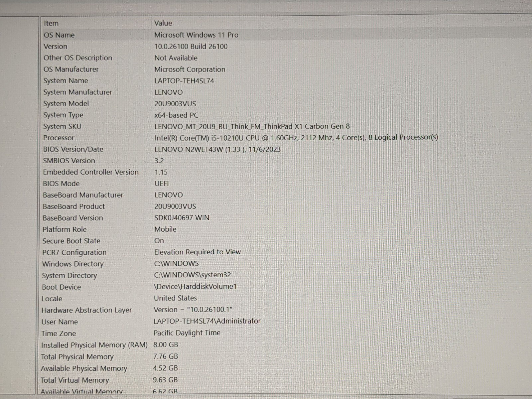Select the Windows Directory row
The width and height of the screenshot is (532, 399).
(73, 264)
